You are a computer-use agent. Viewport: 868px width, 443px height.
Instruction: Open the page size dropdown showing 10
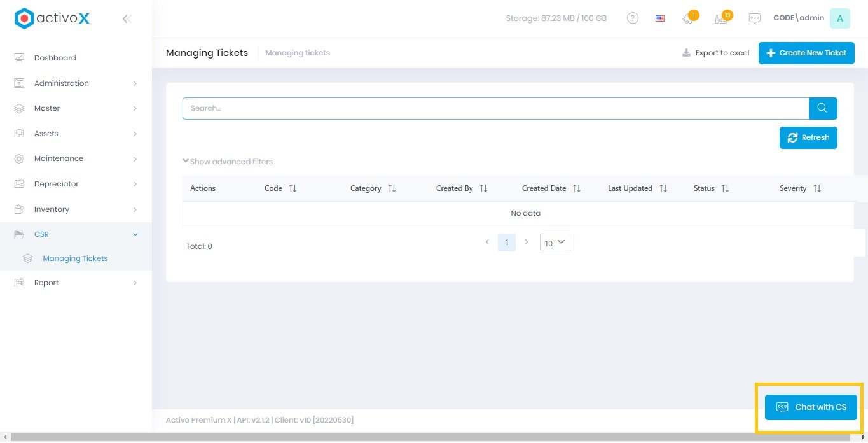(555, 243)
